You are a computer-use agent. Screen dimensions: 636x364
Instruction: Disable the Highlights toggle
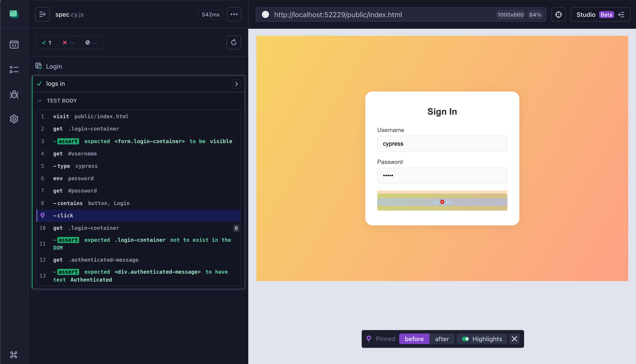466,339
